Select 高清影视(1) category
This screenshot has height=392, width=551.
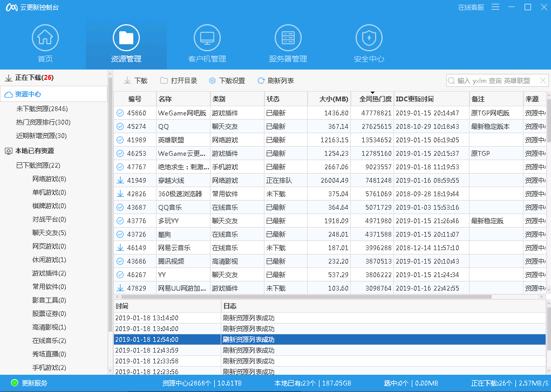coord(49,327)
